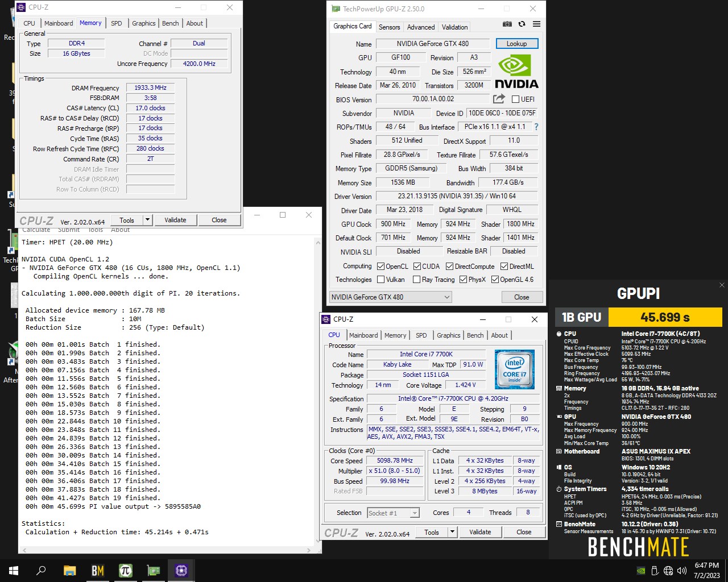Click Validate in lower CPU-Z window
This screenshot has height=582, width=728.
tap(480, 532)
